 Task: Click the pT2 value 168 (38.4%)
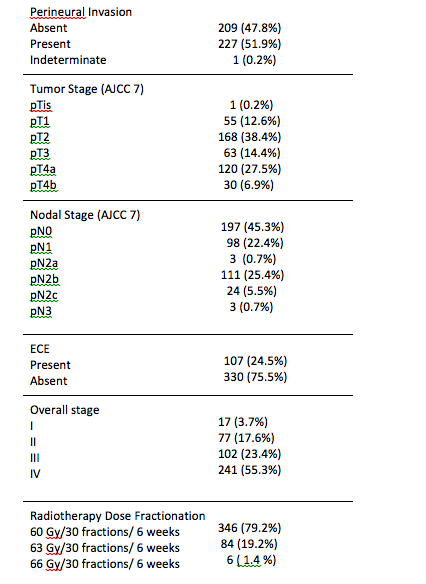[249, 137]
